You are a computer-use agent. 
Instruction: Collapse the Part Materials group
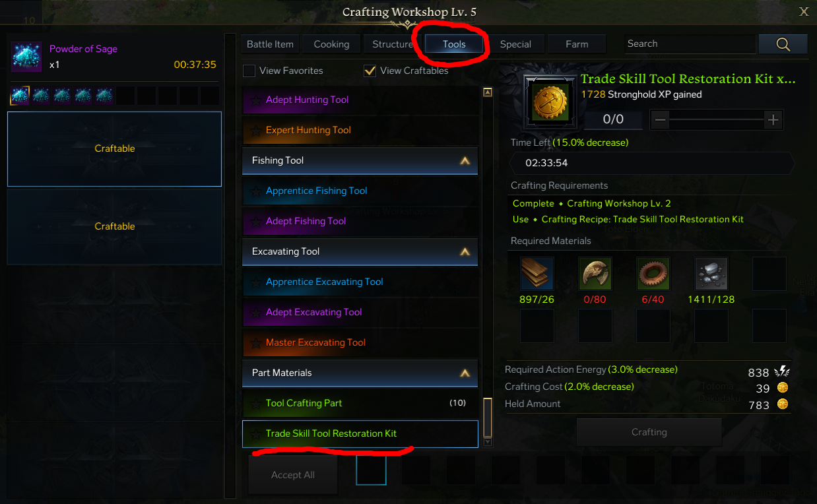465,373
